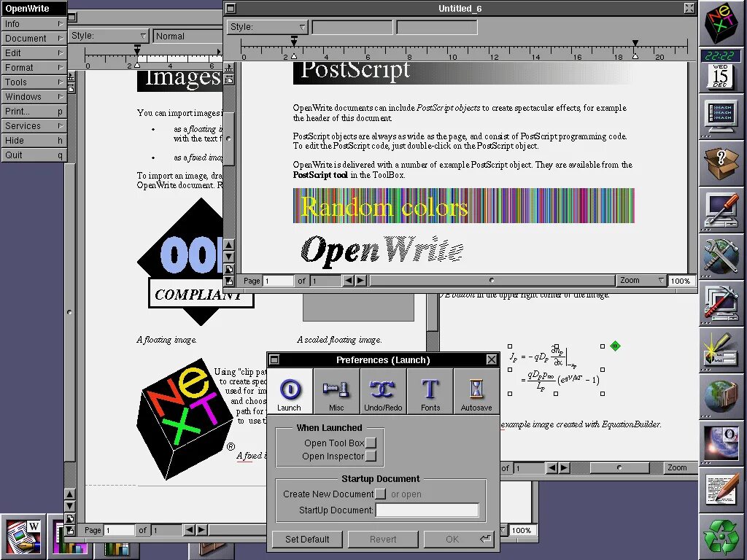747x560 pixels.
Task: Choose Print... from the OpenWrite menu
Action: point(34,111)
